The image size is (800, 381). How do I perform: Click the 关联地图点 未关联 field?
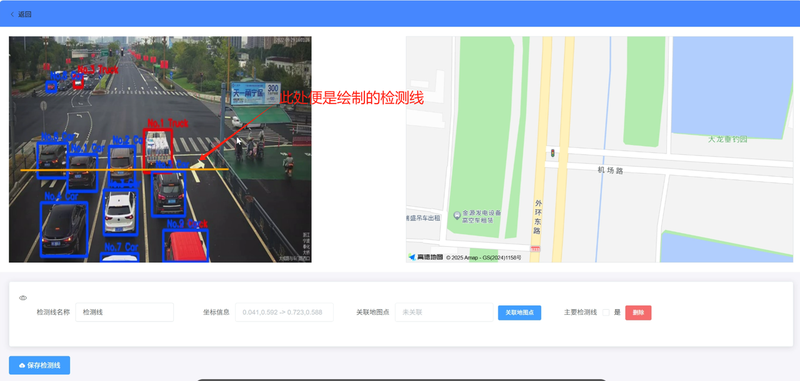click(444, 312)
